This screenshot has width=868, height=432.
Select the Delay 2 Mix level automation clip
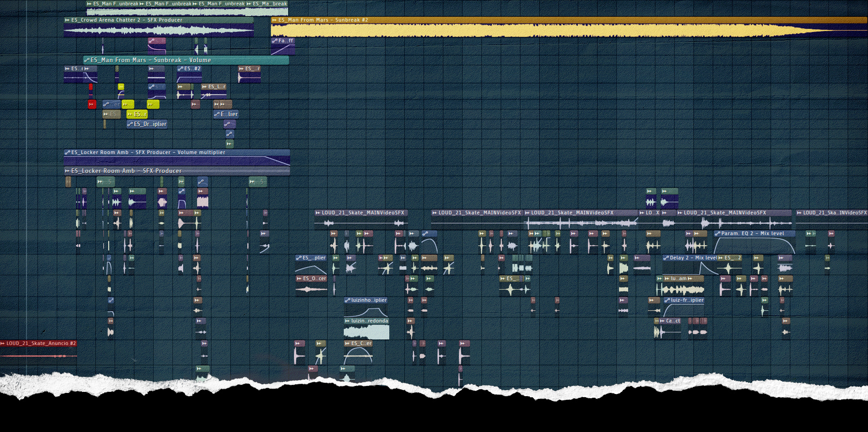click(x=690, y=264)
